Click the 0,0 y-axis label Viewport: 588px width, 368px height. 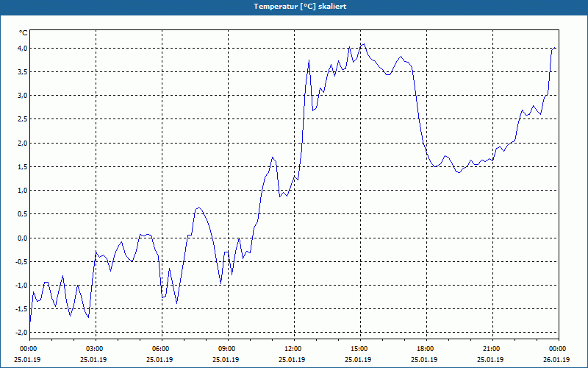pos(22,238)
